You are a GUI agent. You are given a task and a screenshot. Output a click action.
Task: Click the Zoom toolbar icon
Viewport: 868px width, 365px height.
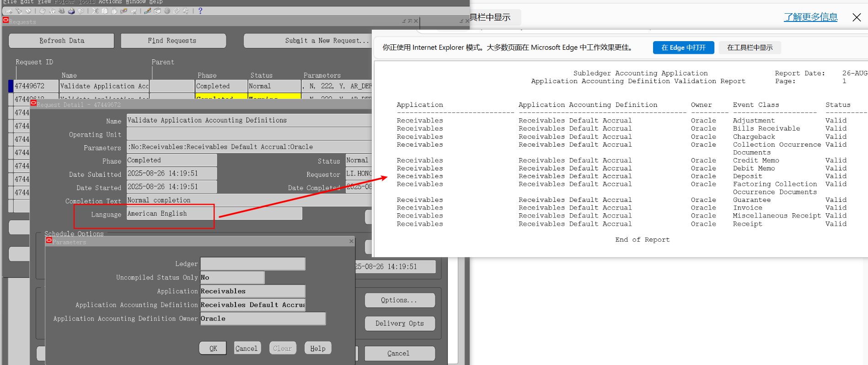157,11
